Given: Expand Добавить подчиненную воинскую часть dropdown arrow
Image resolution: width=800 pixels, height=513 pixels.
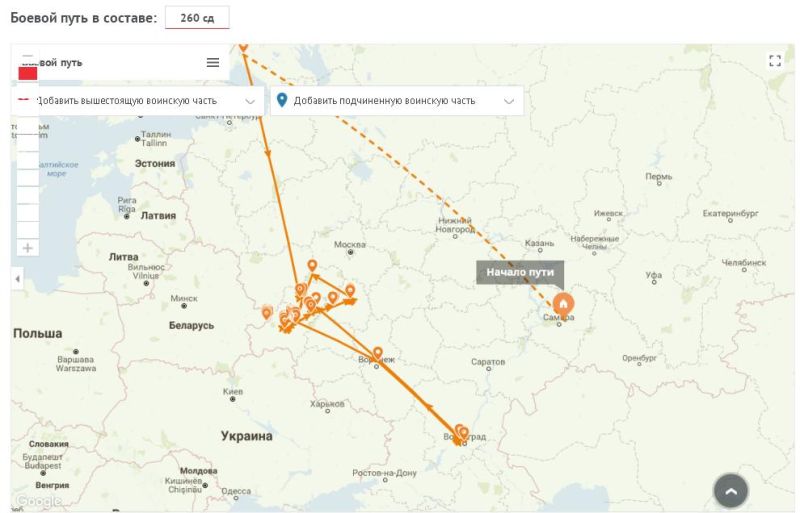Looking at the screenshot, I should pyautogui.click(x=509, y=101).
